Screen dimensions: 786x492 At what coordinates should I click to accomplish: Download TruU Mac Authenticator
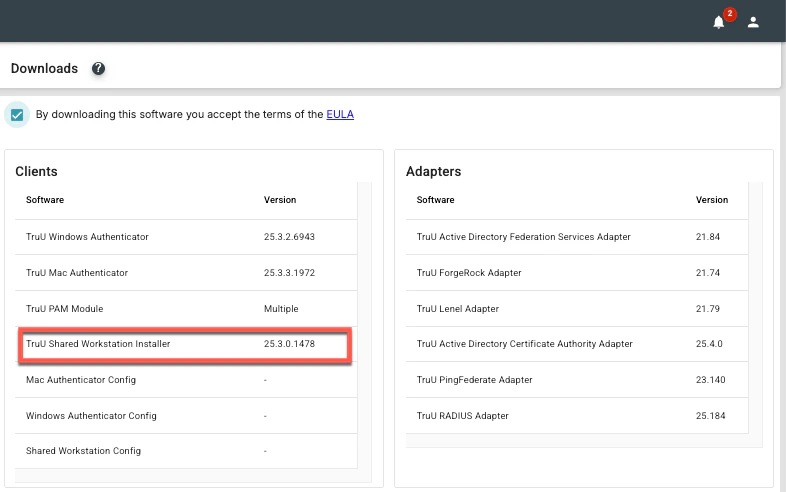[77, 273]
